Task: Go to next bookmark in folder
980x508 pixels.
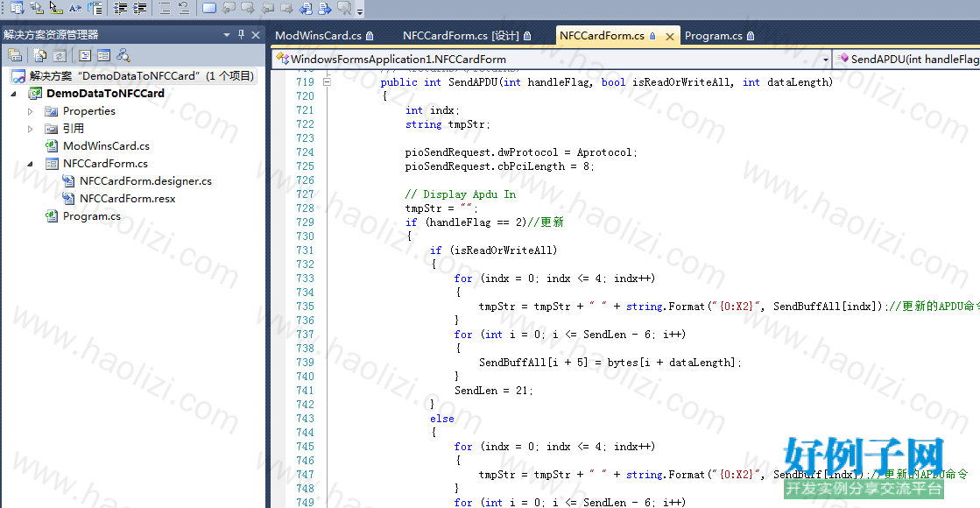Action: click(287, 8)
